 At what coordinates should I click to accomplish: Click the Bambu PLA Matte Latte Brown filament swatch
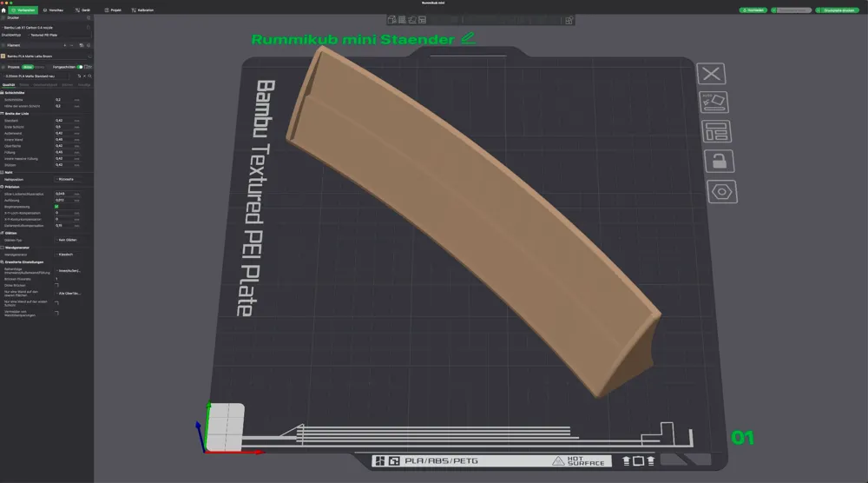(x=3, y=56)
